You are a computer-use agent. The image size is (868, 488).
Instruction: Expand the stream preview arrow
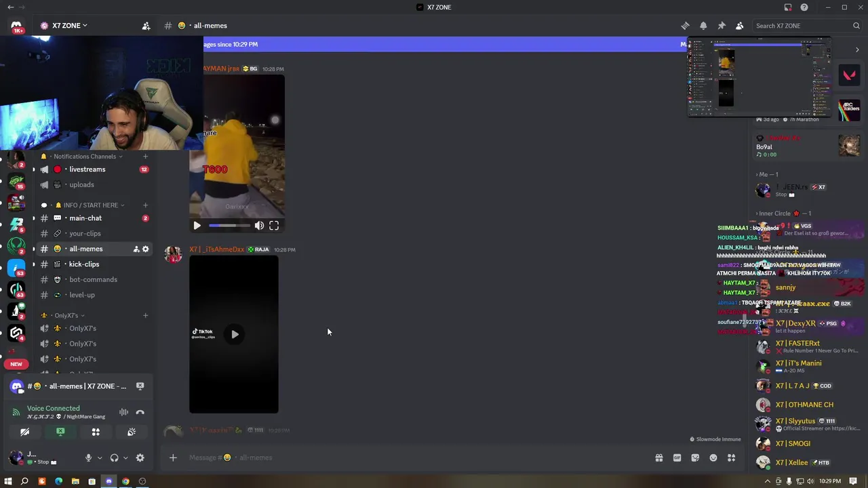click(857, 49)
